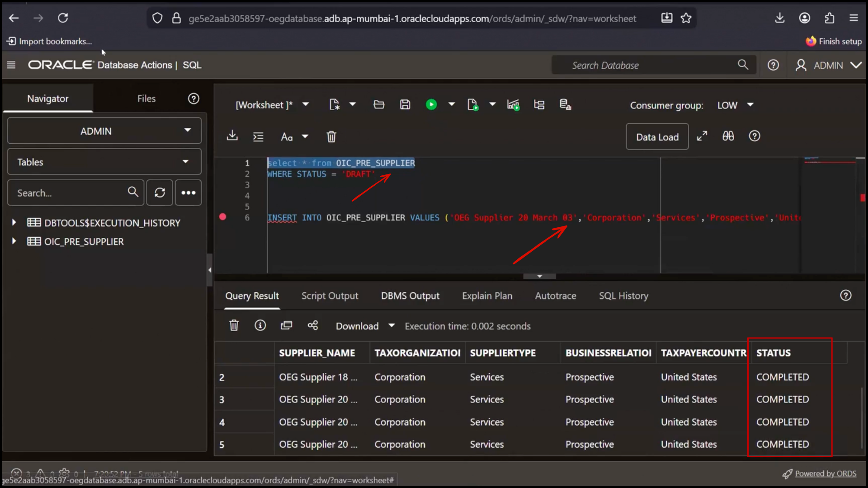Reload the page with refresh icon

click(63, 18)
